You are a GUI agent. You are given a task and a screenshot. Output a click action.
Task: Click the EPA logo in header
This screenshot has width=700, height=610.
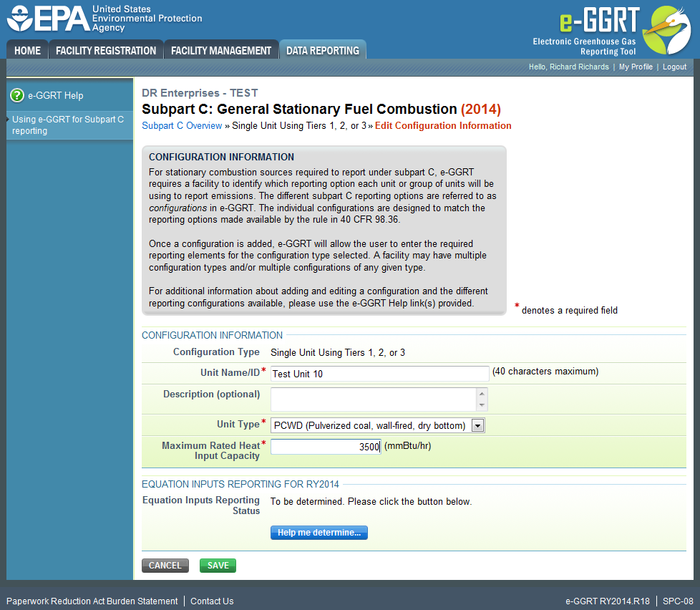tap(104, 19)
